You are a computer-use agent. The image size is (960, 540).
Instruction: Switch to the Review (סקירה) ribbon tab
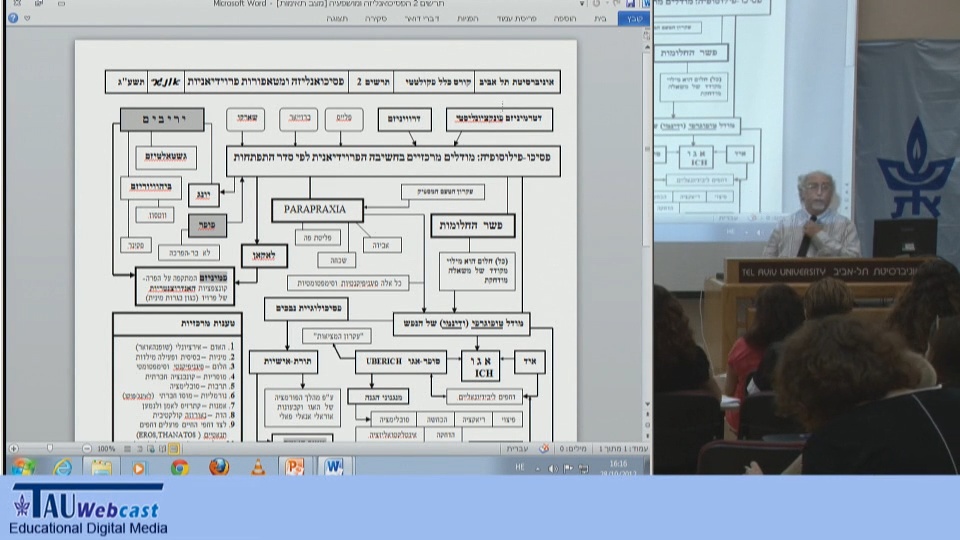tap(376, 18)
